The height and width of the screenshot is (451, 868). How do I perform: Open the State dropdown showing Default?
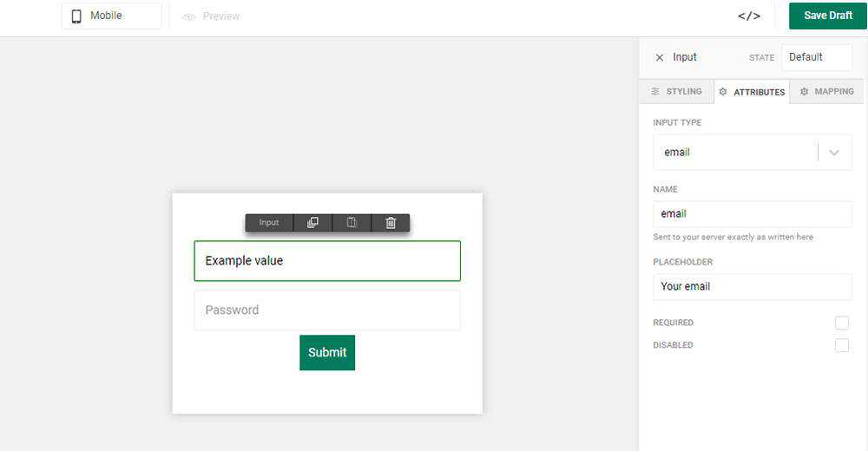[x=816, y=57]
